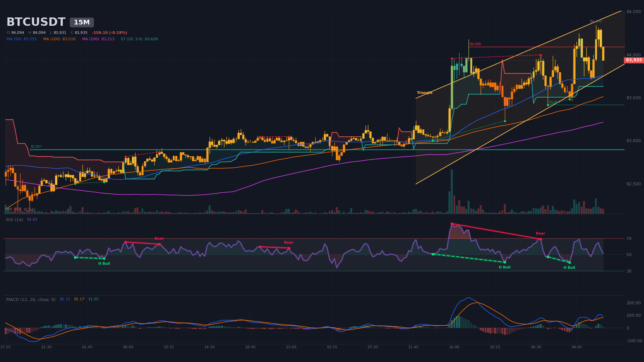The width and height of the screenshot is (644, 362).
Task: Select the RSI (14) indicator label
Action: pyautogui.click(x=14, y=220)
